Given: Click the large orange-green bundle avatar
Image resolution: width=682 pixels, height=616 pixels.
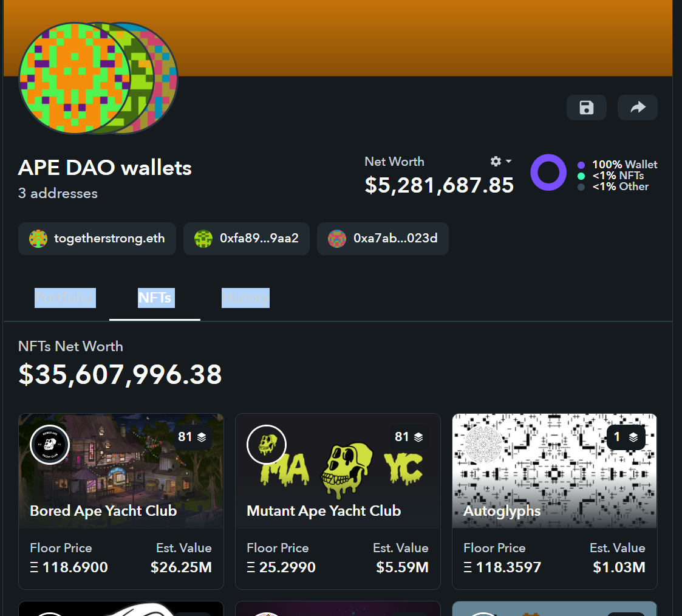Looking at the screenshot, I should pyautogui.click(x=75, y=78).
